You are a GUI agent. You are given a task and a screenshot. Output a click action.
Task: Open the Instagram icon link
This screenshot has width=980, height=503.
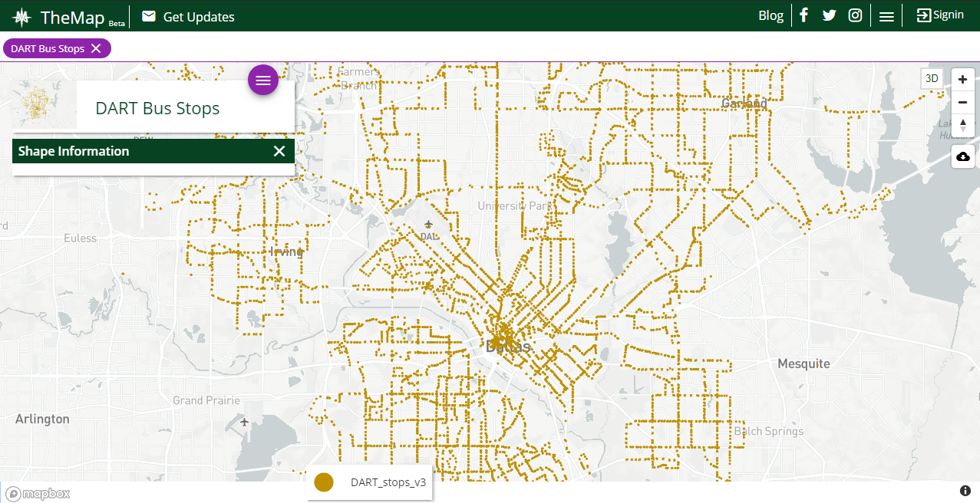point(855,15)
